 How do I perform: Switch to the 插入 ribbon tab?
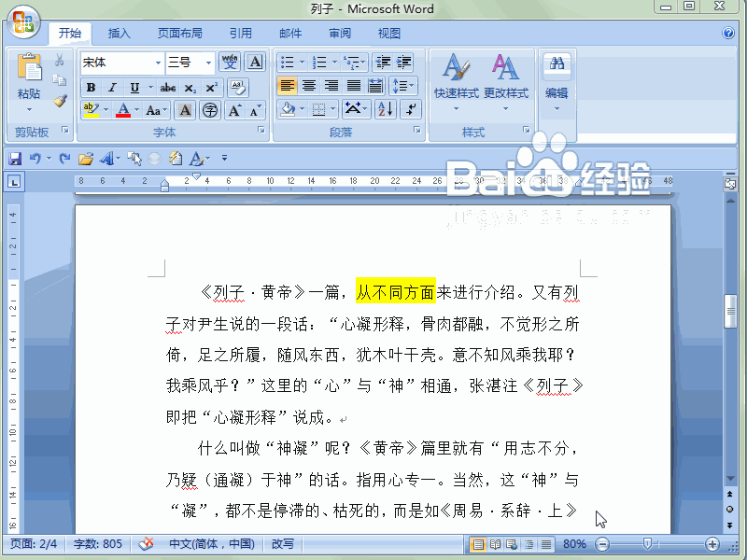pos(120,32)
